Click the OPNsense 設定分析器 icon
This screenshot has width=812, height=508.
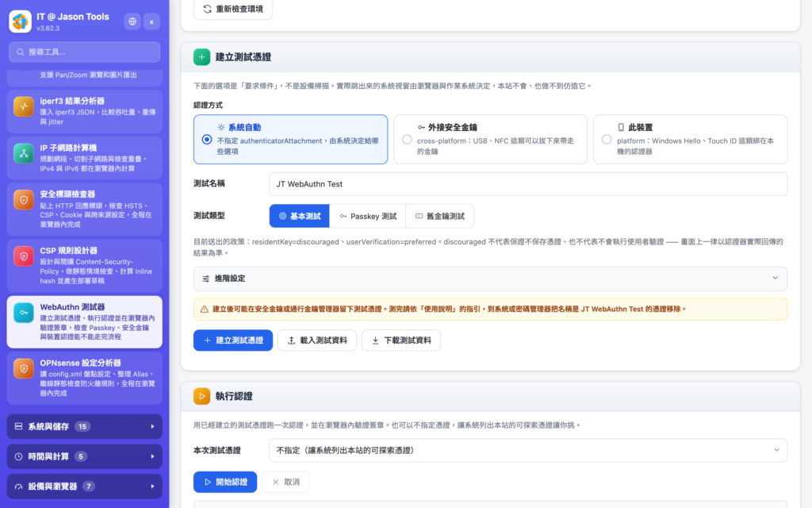23,368
